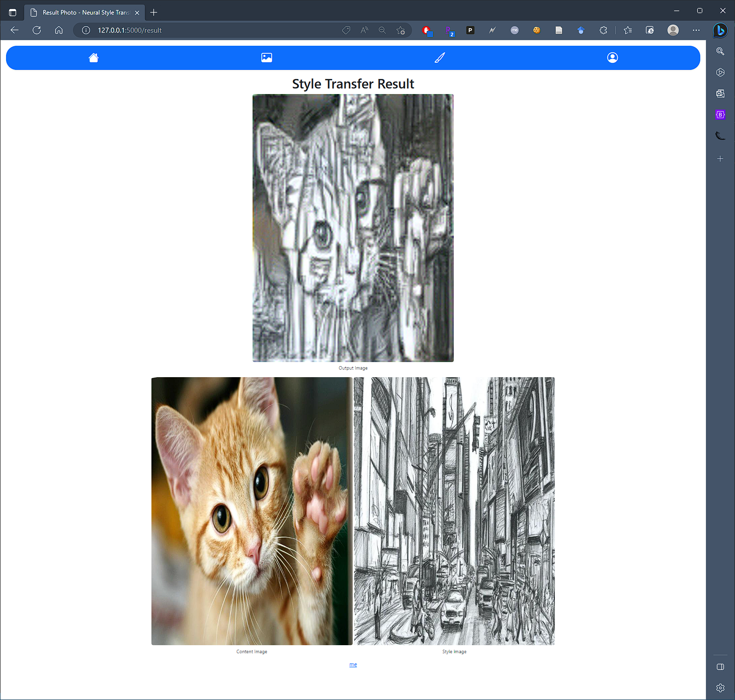
Task: Select the Home icon in the blue navbar
Action: [94, 57]
